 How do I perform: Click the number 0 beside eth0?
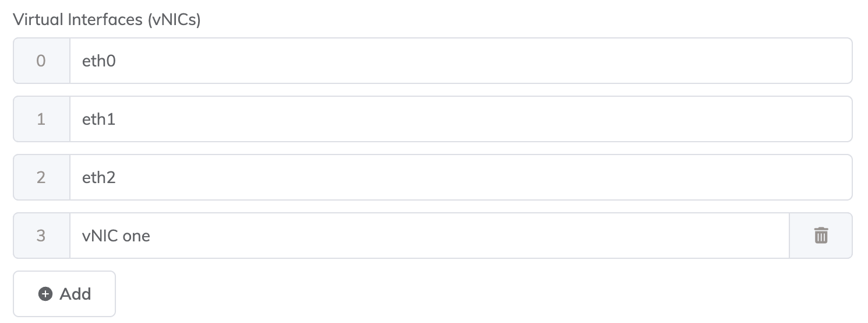(x=41, y=61)
